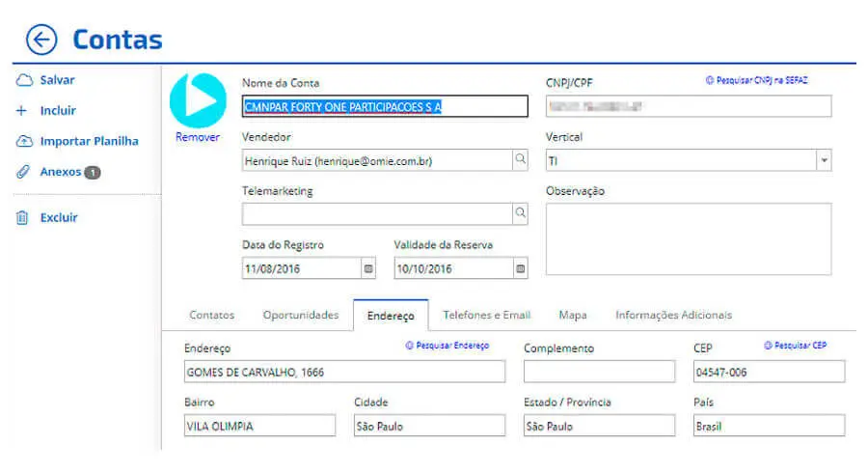This screenshot has height=473, width=868.
Task: Switch to the Oportunidades tab
Action: click(x=301, y=315)
